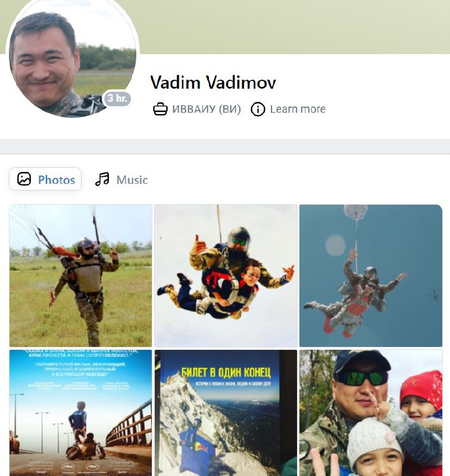450x476 pixels.
Task: Click the info circle icon
Action: pos(258,109)
